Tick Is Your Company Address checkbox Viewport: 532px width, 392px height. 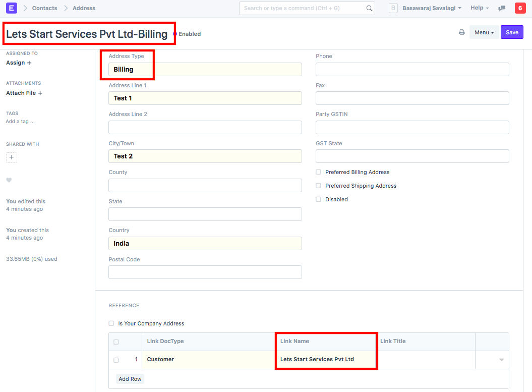pos(111,323)
